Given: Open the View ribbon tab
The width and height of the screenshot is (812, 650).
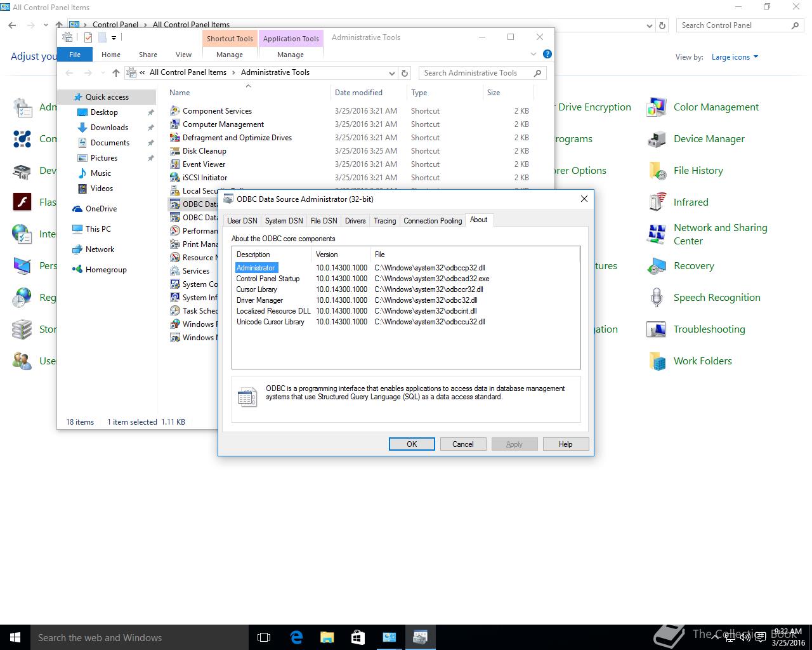Looking at the screenshot, I should tap(183, 55).
